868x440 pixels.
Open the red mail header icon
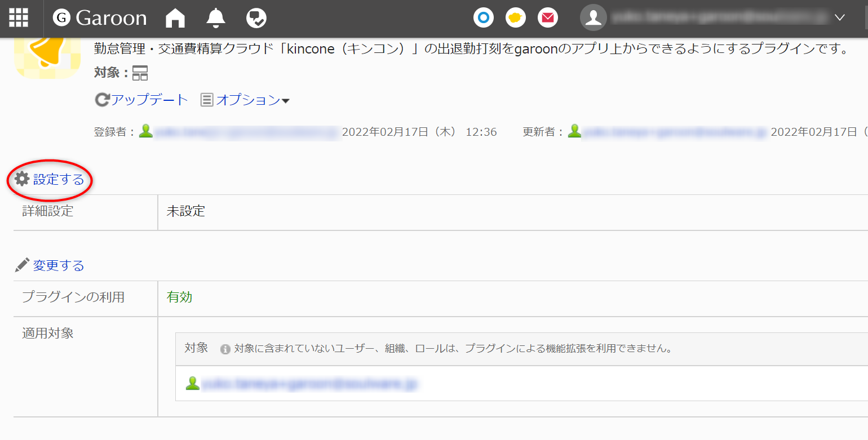pyautogui.click(x=547, y=18)
